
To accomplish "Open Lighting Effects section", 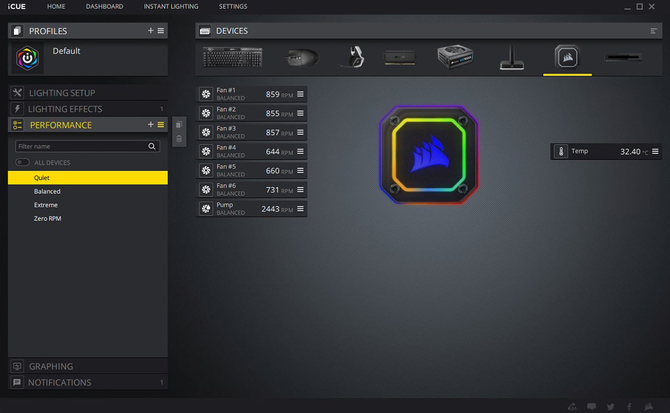I will click(x=88, y=109).
